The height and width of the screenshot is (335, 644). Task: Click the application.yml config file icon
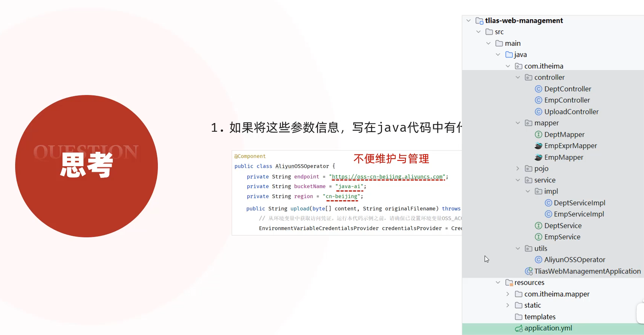coord(519,329)
